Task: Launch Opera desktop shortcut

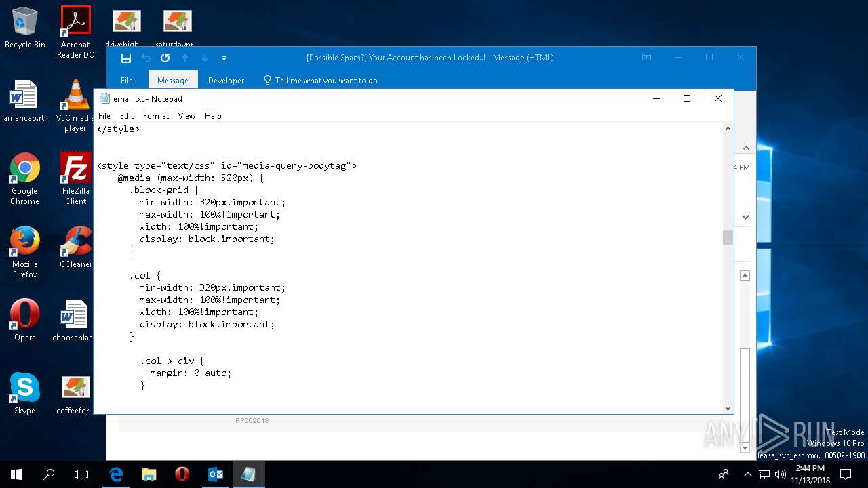Action: click(24, 321)
